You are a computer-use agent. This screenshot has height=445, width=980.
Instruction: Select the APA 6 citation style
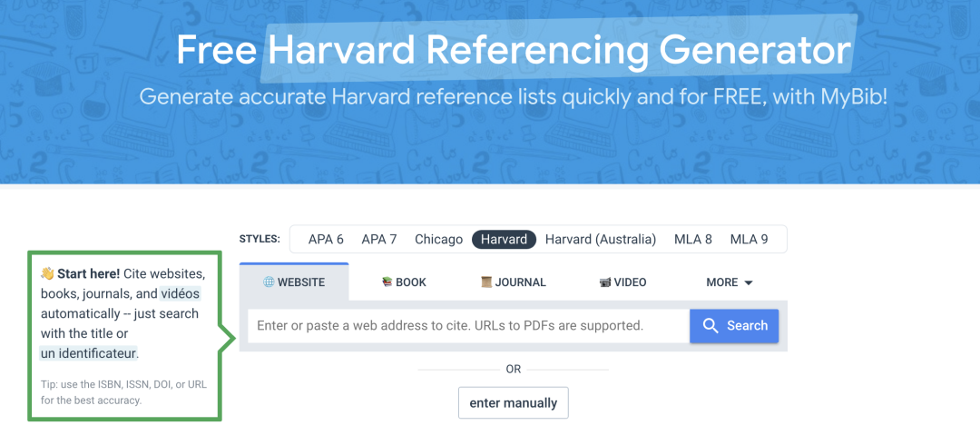coord(326,240)
